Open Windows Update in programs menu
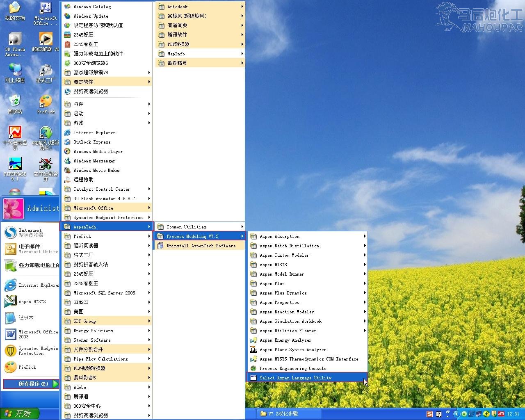Screen dimensions: 525x420 pyautogui.click(x=107, y=16)
